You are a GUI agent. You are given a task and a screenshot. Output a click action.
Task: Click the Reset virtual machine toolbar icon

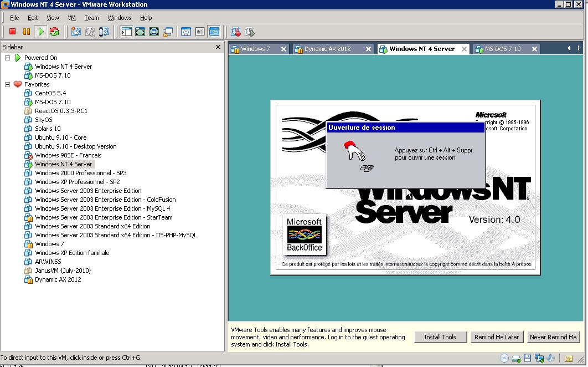coord(54,32)
